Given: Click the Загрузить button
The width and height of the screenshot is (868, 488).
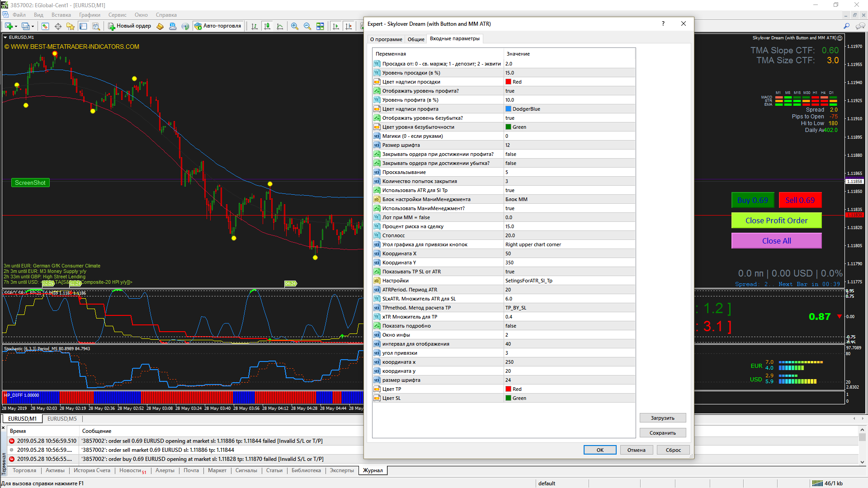Looking at the screenshot, I should click(x=662, y=418).
